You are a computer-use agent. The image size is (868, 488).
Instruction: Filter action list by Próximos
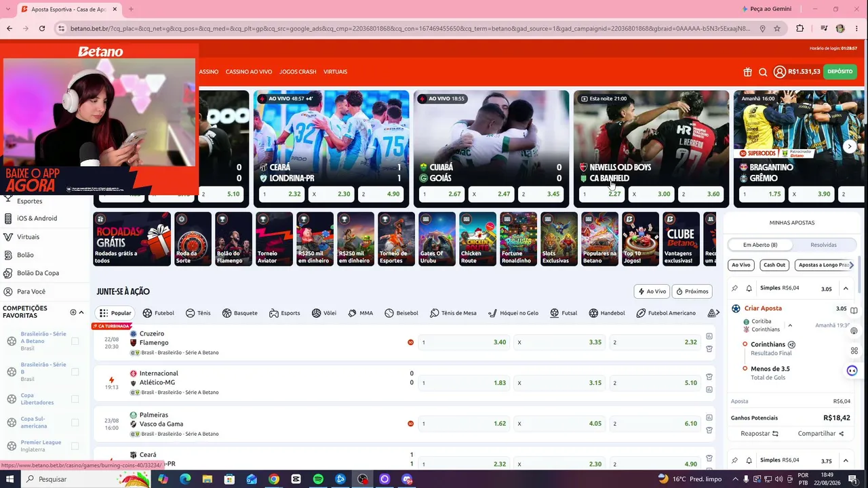[x=692, y=291]
